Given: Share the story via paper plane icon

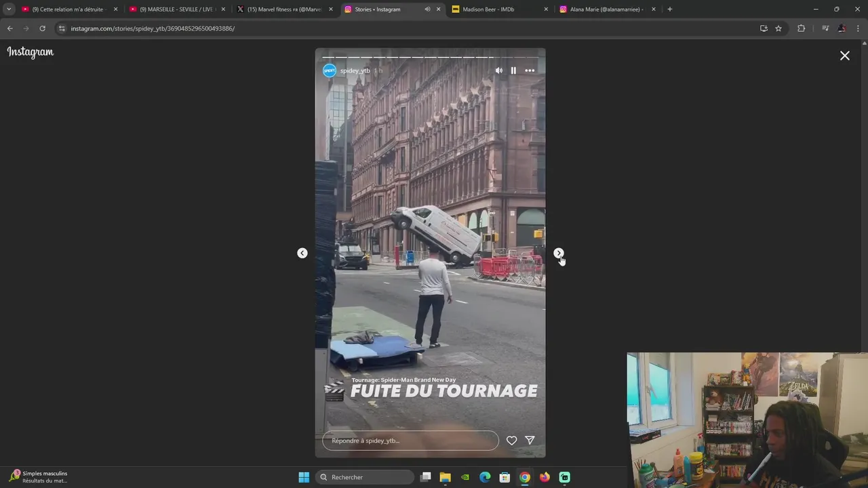Looking at the screenshot, I should 530,441.
